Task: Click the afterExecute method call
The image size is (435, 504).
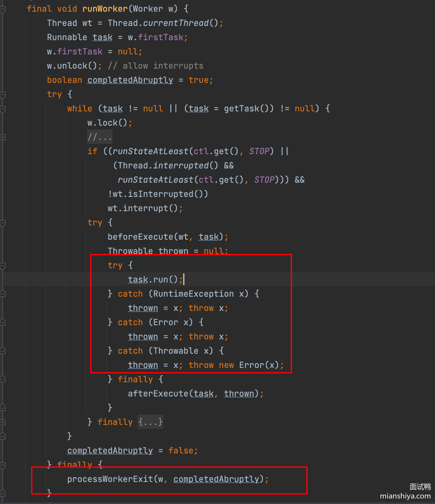Action: click(x=158, y=394)
